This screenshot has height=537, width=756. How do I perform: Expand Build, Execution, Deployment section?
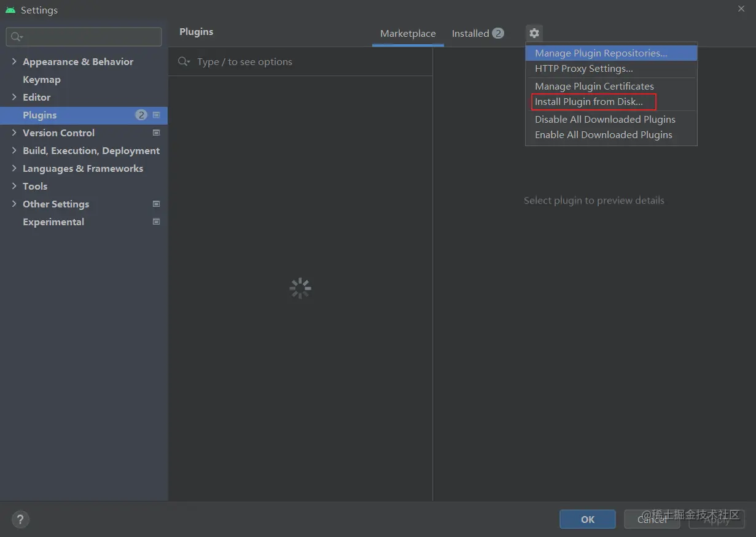click(14, 150)
